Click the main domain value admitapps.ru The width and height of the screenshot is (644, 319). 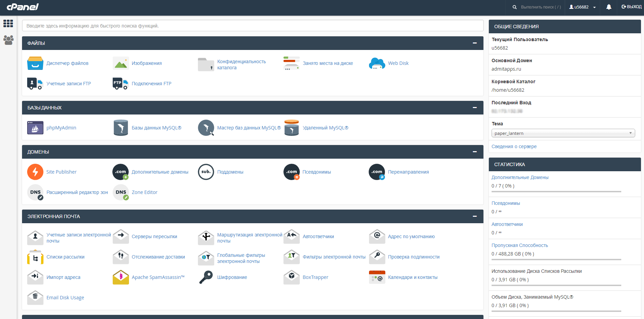(x=506, y=69)
